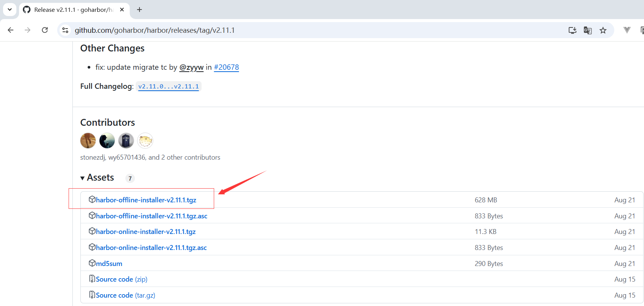Click the browser back arrow button
The width and height of the screenshot is (644, 306).
[x=11, y=30]
